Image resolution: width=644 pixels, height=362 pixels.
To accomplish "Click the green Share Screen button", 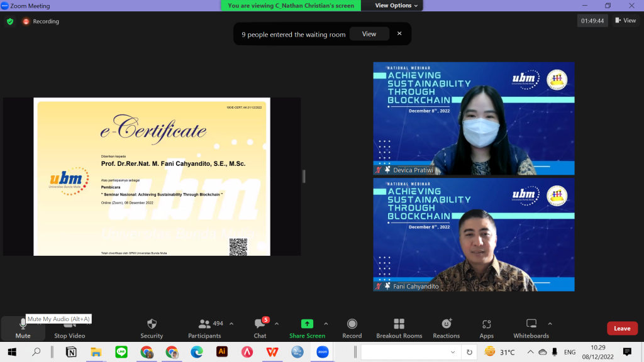I will click(x=307, y=329).
